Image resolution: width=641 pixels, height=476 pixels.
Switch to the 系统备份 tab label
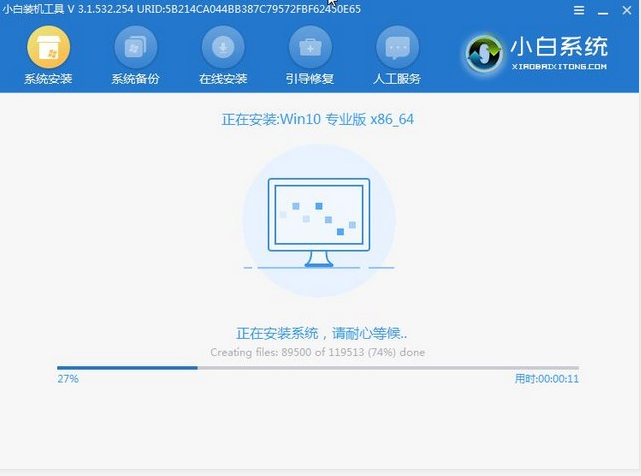[x=136, y=79]
